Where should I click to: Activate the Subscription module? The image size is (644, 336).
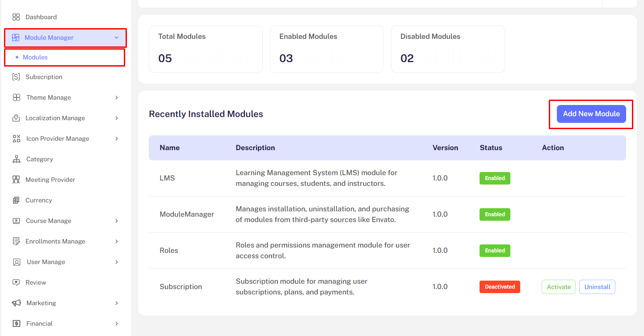558,286
